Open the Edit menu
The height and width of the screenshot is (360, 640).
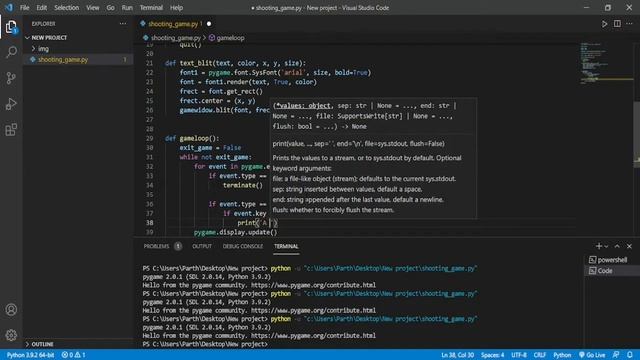pos(42,8)
